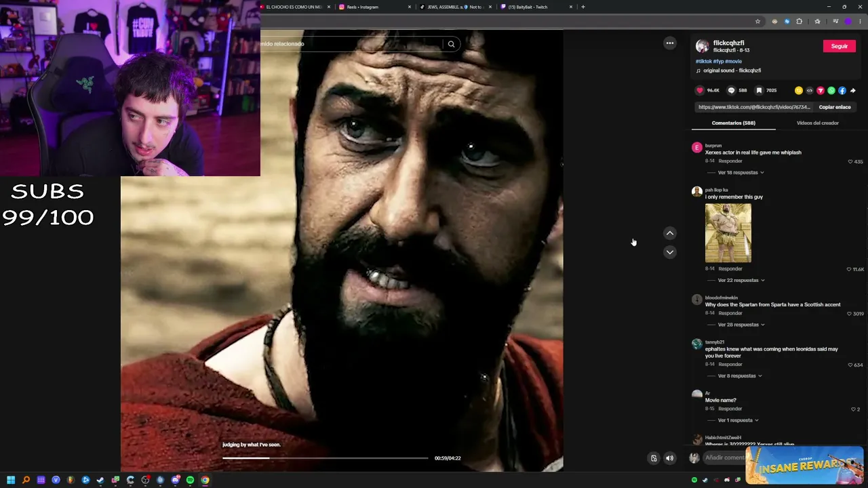Seek the video using the progress bar
Screen dimensions: 868x488
(325, 458)
